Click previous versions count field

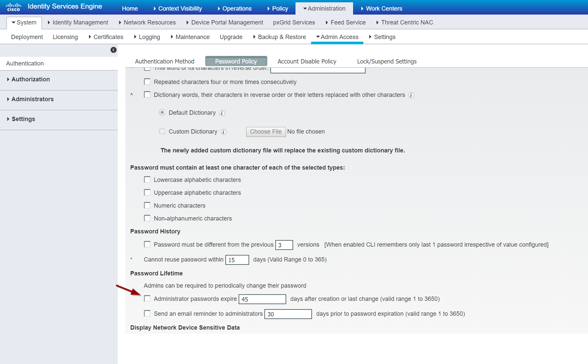point(284,245)
